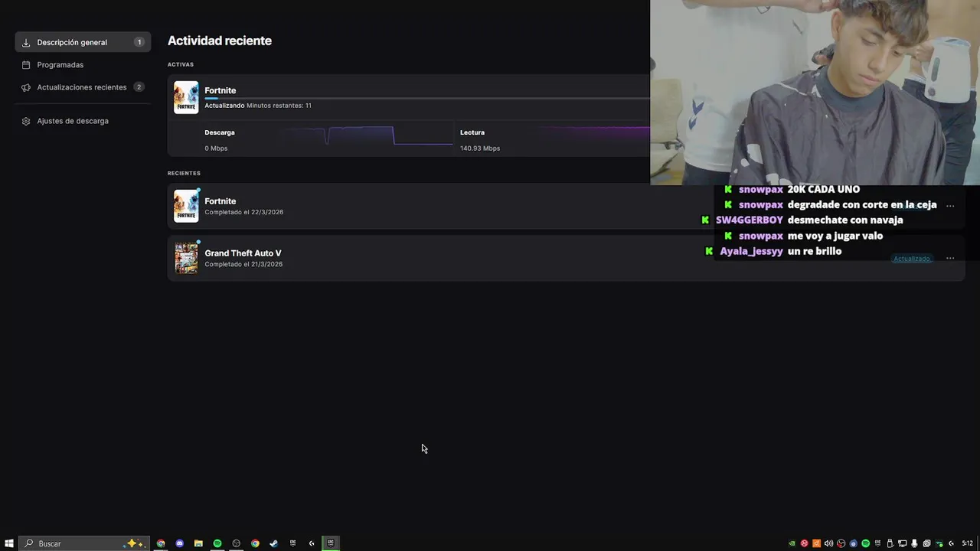Open the Windows Start menu
This screenshot has width=980, height=551.
(9, 543)
